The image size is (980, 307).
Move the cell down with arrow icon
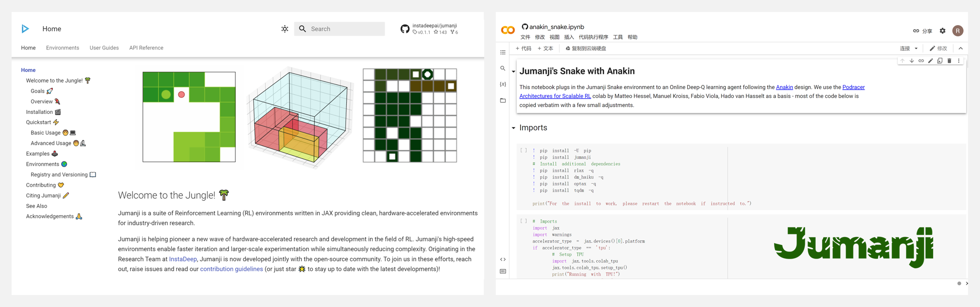tap(912, 61)
